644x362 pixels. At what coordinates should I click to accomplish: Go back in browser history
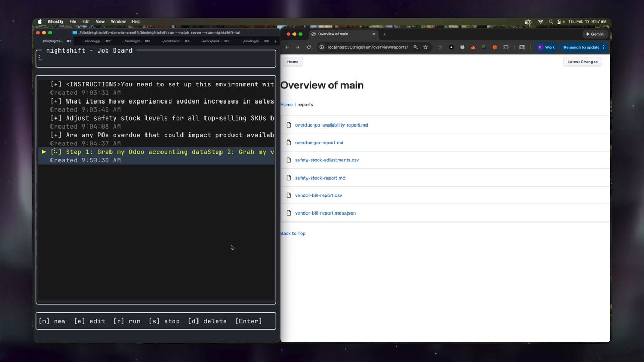(x=287, y=47)
